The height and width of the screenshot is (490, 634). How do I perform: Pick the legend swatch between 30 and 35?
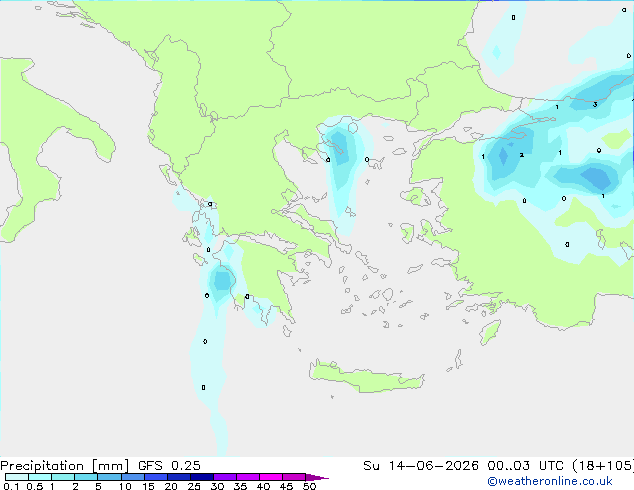click(225, 477)
